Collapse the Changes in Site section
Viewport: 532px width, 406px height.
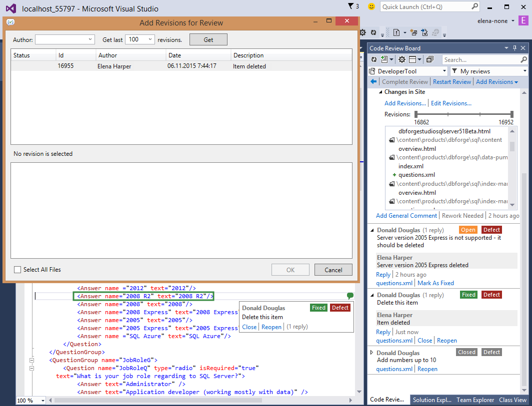pyautogui.click(x=379, y=92)
